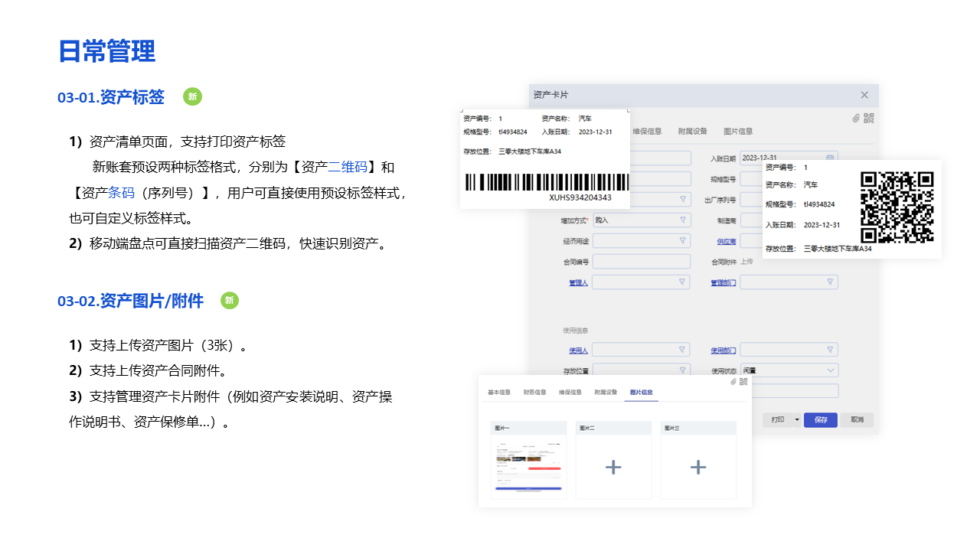Click the 合同编号 input field
980x551 pixels.
coord(641,262)
